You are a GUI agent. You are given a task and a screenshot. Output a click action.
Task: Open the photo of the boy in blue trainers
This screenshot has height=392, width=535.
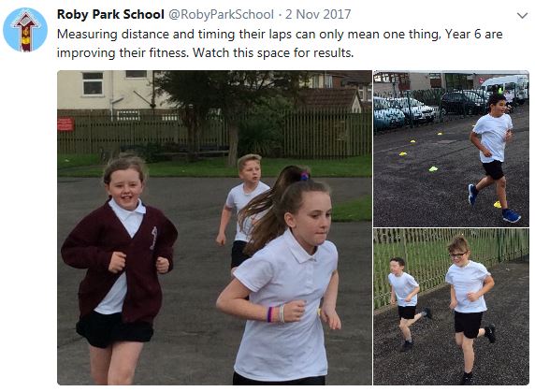[451, 149]
